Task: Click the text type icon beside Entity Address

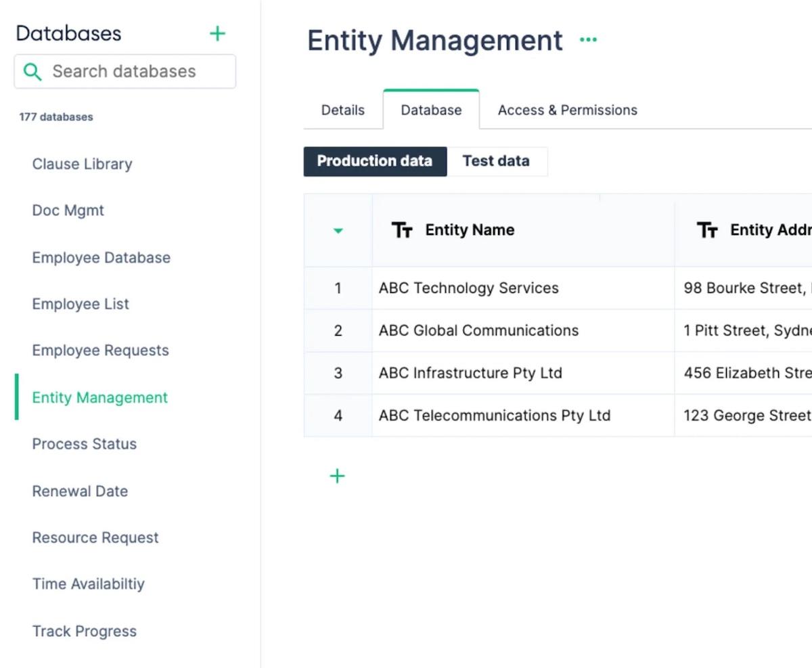Action: coord(707,230)
